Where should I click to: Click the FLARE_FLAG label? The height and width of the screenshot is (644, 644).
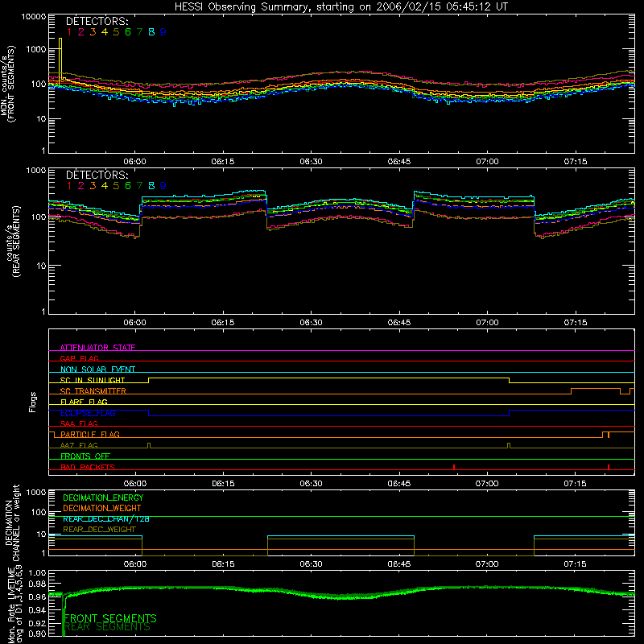click(x=84, y=402)
